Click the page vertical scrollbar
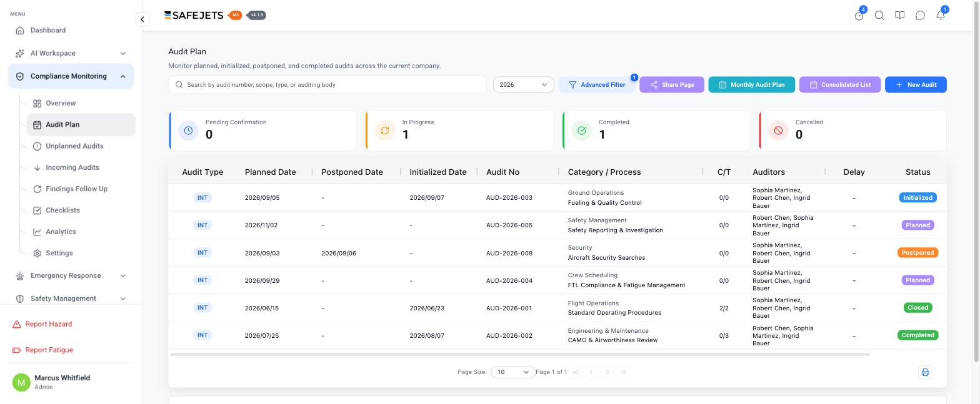The width and height of the screenshot is (980, 404). [976, 181]
